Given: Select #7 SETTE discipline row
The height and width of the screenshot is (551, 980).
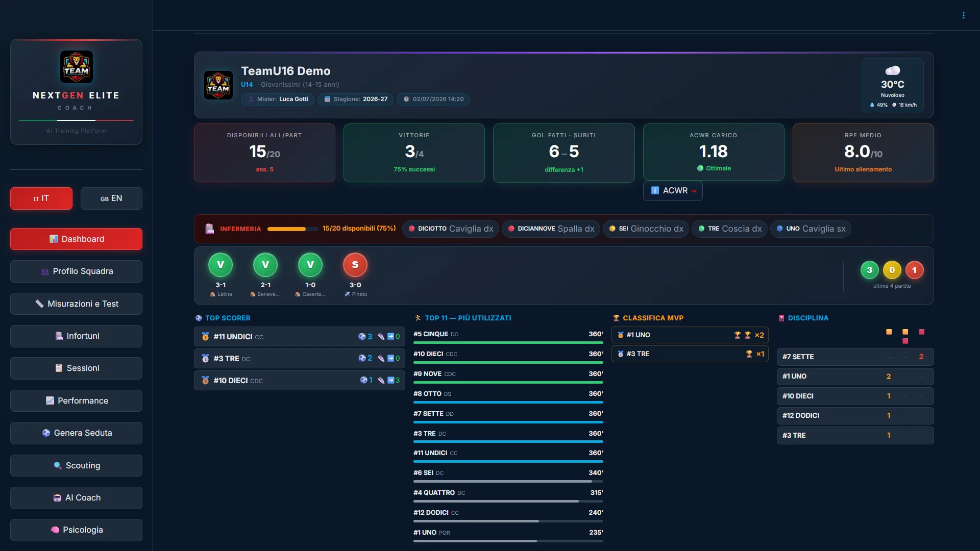Looking at the screenshot, I should tap(855, 357).
